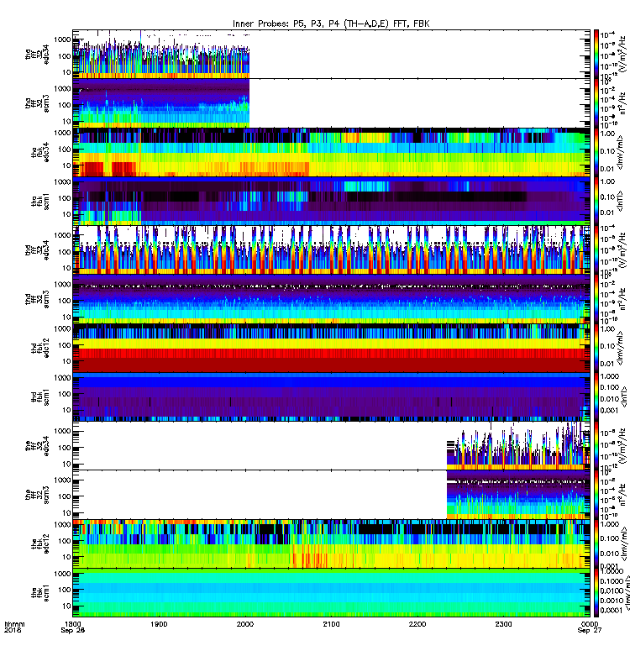Click the tha fbk scm1 filter bank spectrogram
630x672 pixels.
331,201
